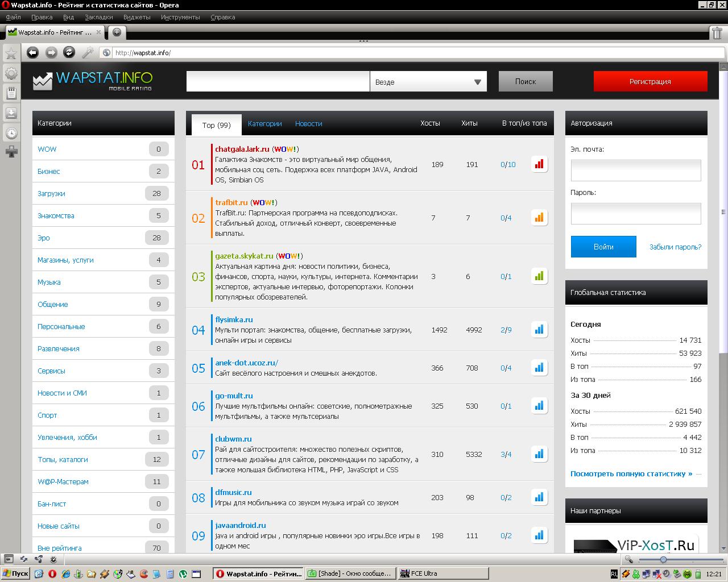Select the 'Загрузки' category
Image resolution: width=728 pixels, height=582 pixels.
tap(51, 193)
